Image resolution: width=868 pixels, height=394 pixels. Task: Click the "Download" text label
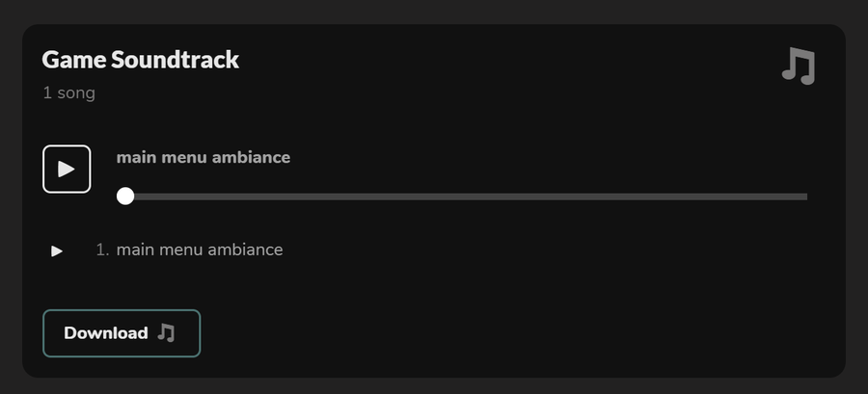point(106,333)
